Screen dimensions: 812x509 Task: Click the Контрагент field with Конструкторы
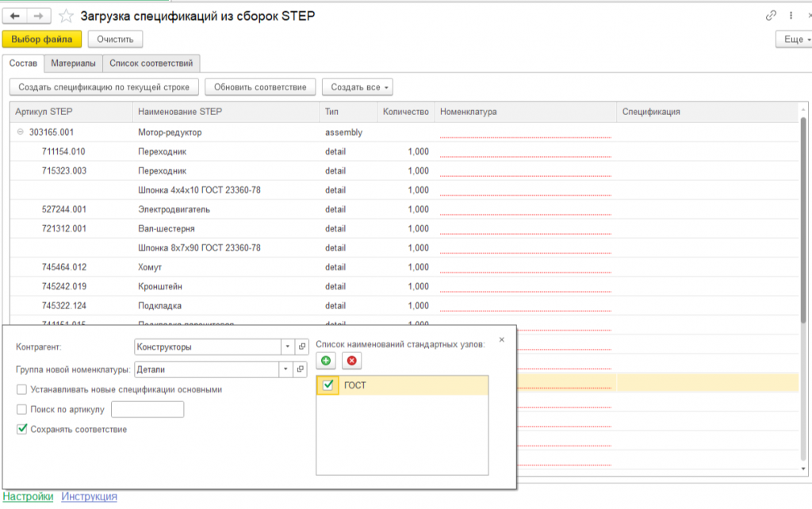click(x=208, y=346)
